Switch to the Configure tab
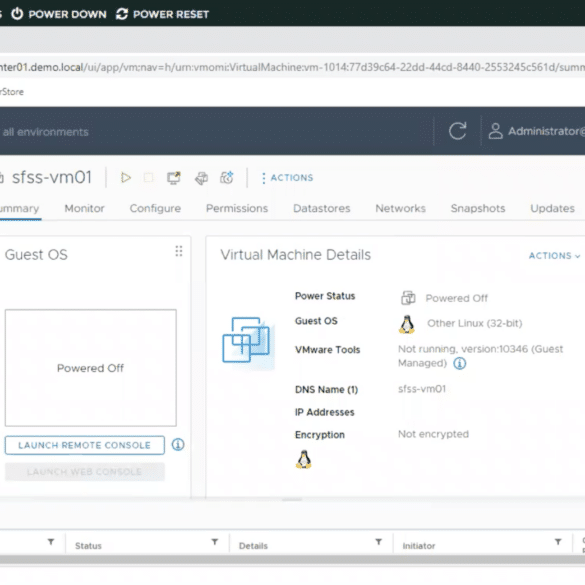The width and height of the screenshot is (585, 585). (155, 208)
